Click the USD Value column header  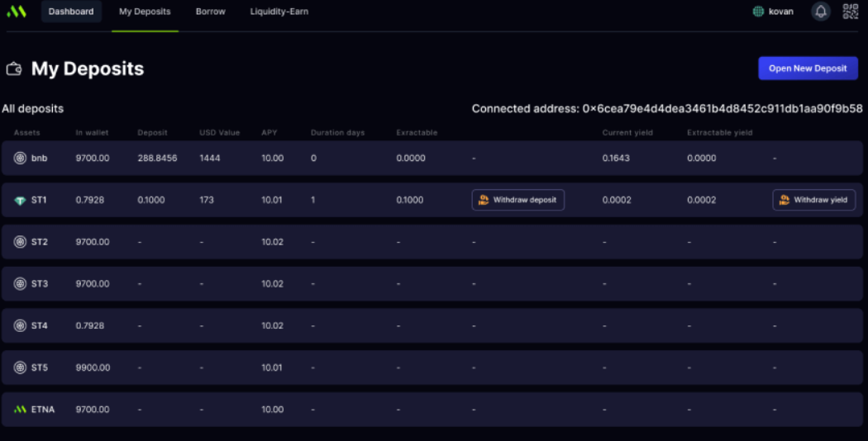coord(219,133)
